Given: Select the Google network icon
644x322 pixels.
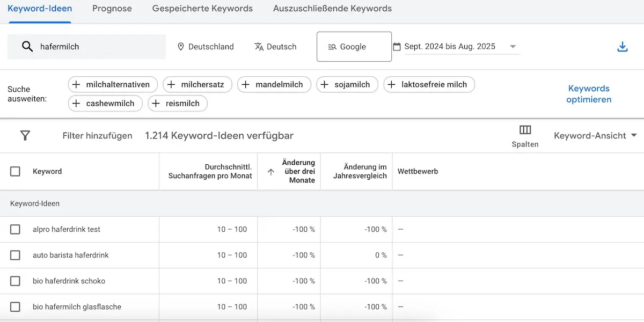Looking at the screenshot, I should coord(334,47).
